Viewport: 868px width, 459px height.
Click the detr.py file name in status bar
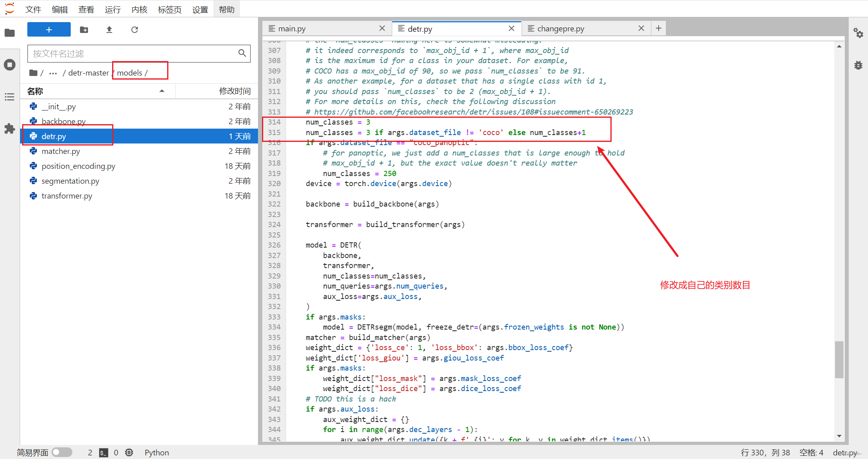845,453
